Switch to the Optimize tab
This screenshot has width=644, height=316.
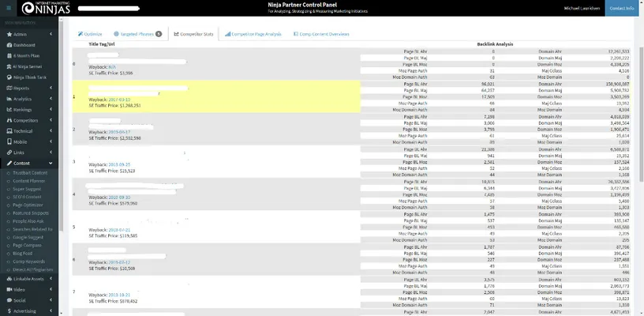(x=90, y=34)
